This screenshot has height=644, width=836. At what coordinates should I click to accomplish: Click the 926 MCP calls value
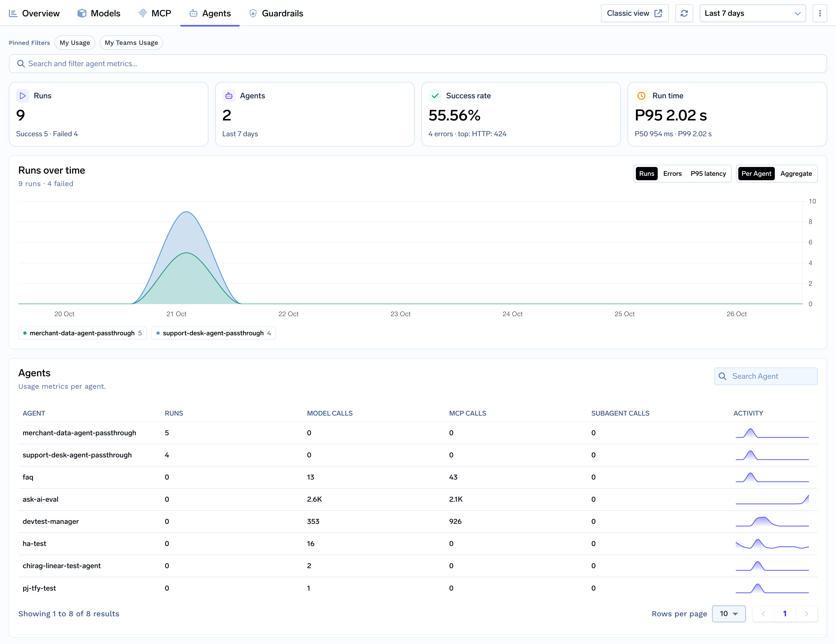tap(455, 521)
